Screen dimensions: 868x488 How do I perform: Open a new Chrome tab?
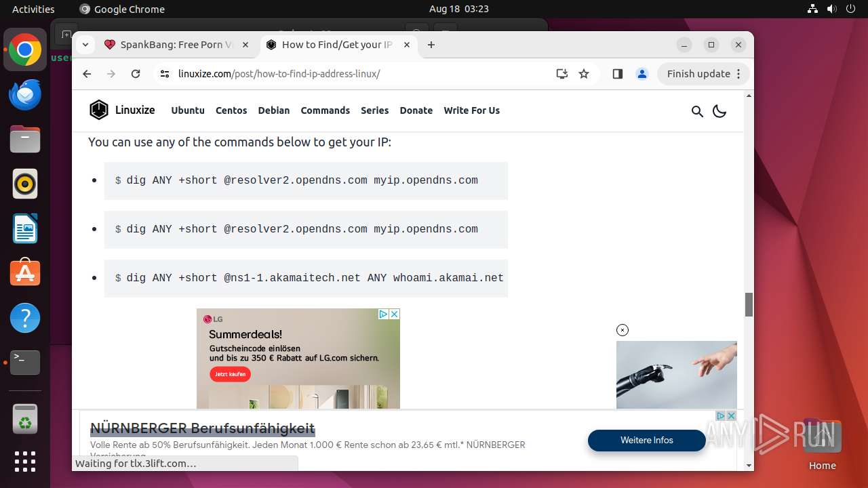pos(431,45)
